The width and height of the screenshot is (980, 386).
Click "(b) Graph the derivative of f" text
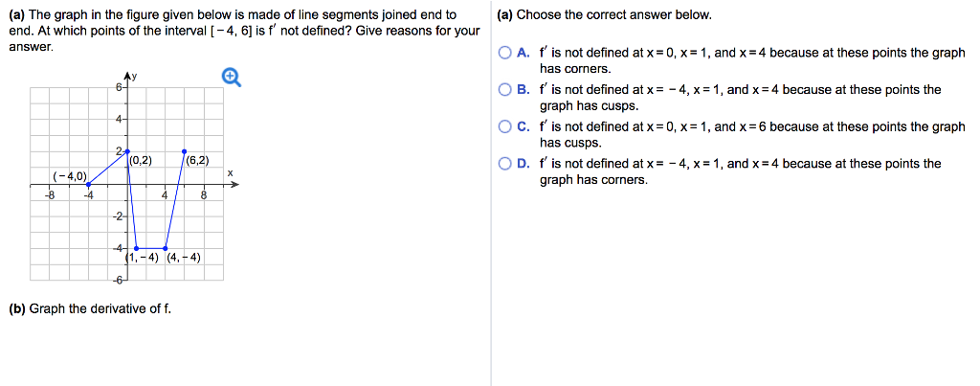tap(91, 308)
